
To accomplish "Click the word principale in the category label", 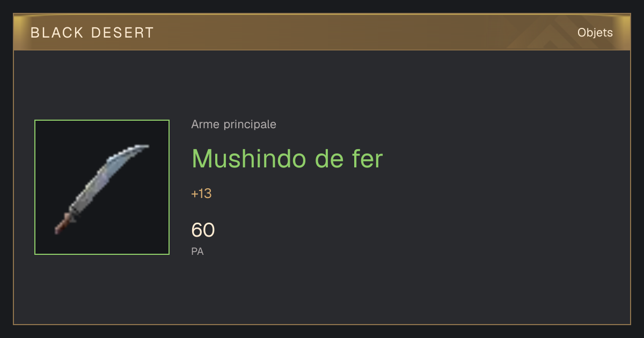I will (x=250, y=125).
